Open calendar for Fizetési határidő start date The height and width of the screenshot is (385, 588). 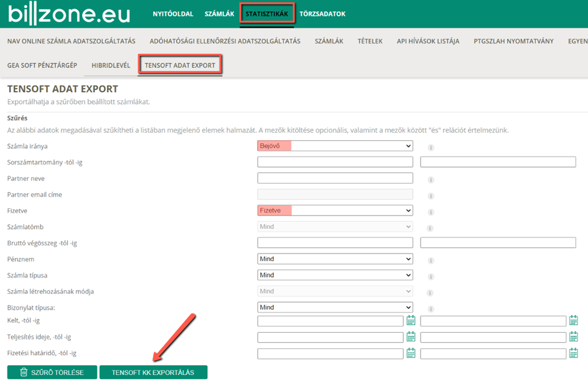pos(411,353)
